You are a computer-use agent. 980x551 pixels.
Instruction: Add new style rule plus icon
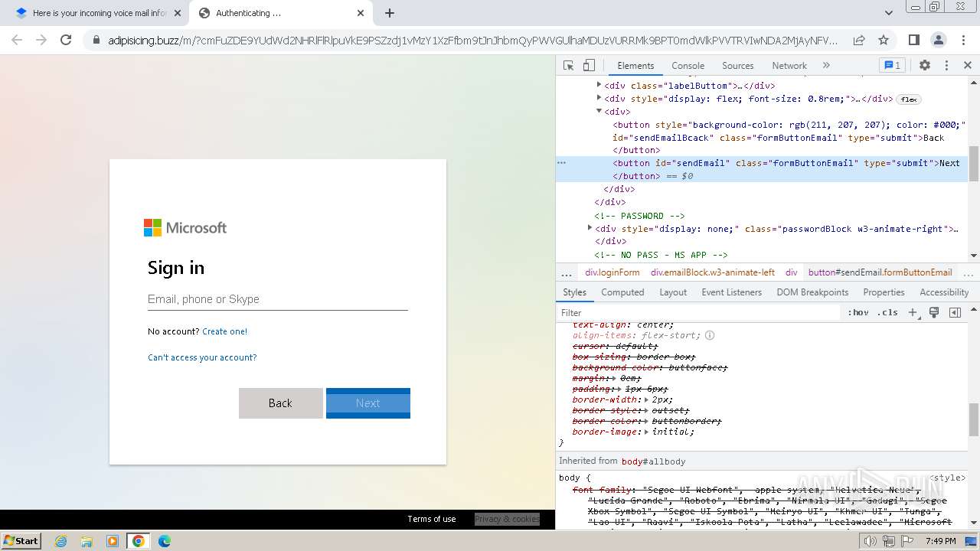pyautogui.click(x=913, y=312)
